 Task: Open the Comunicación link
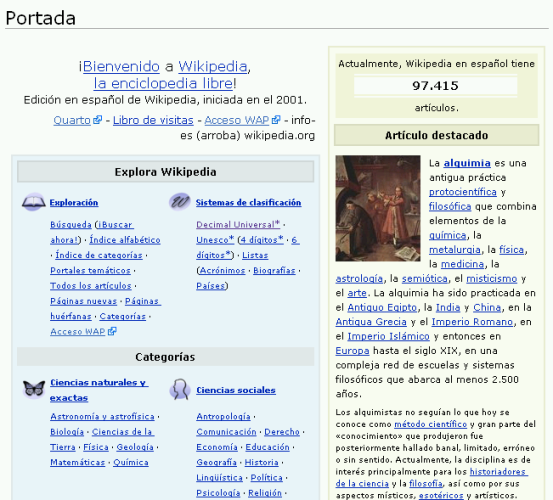pos(226,432)
